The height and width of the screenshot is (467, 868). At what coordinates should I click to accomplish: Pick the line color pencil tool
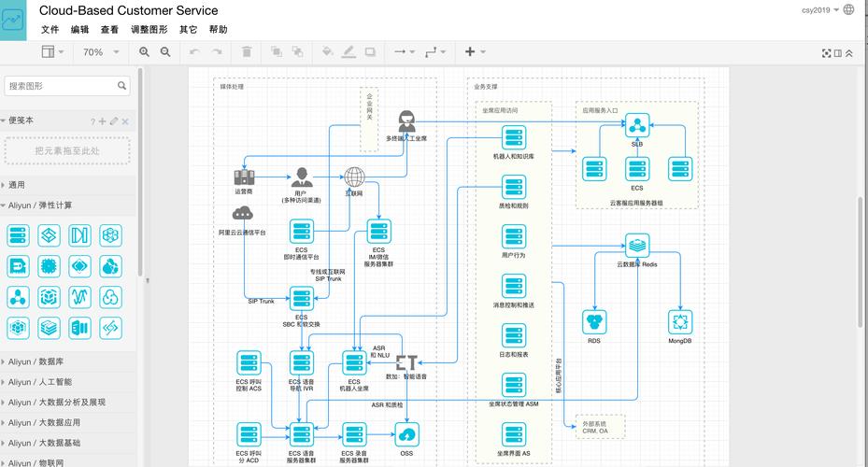coord(349,52)
